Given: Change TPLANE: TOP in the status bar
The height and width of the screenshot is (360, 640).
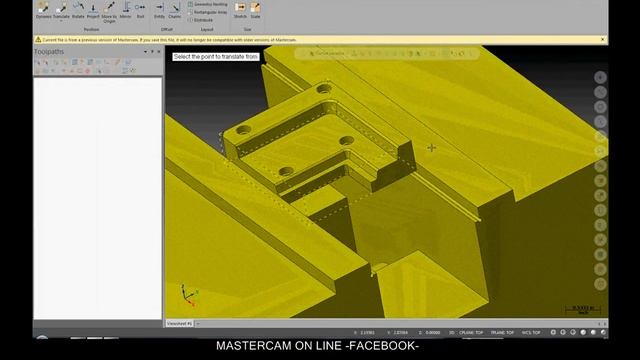Looking at the screenshot, I should point(502,333).
